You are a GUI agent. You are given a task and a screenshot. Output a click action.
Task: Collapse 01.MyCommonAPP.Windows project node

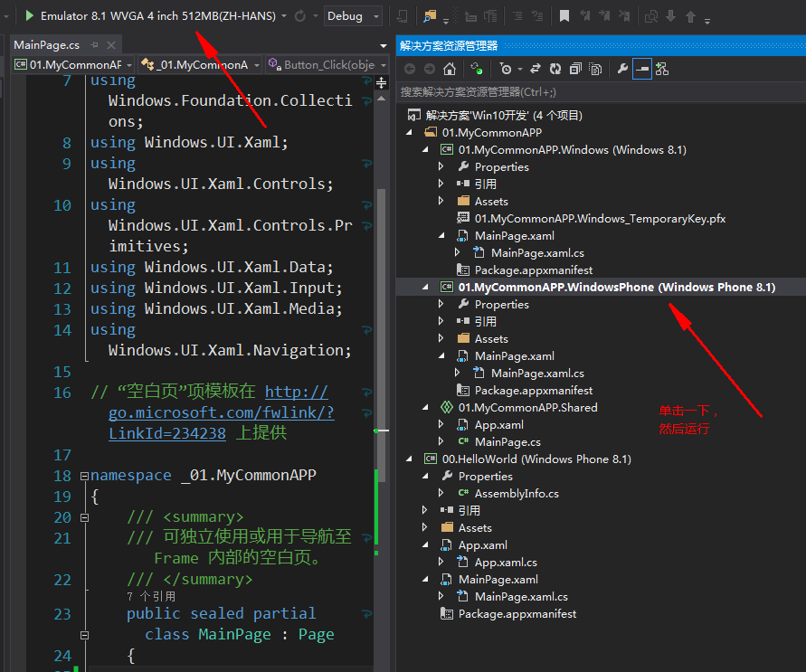426,150
